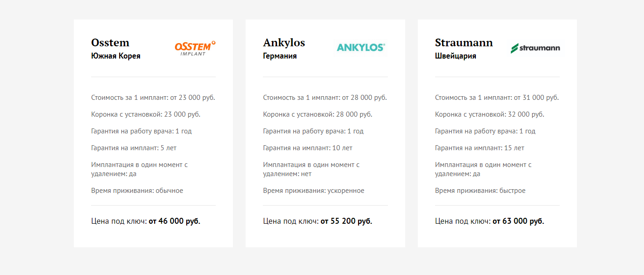Open the Ankylos card heading
The width and height of the screenshot is (644, 275).
pos(284,43)
